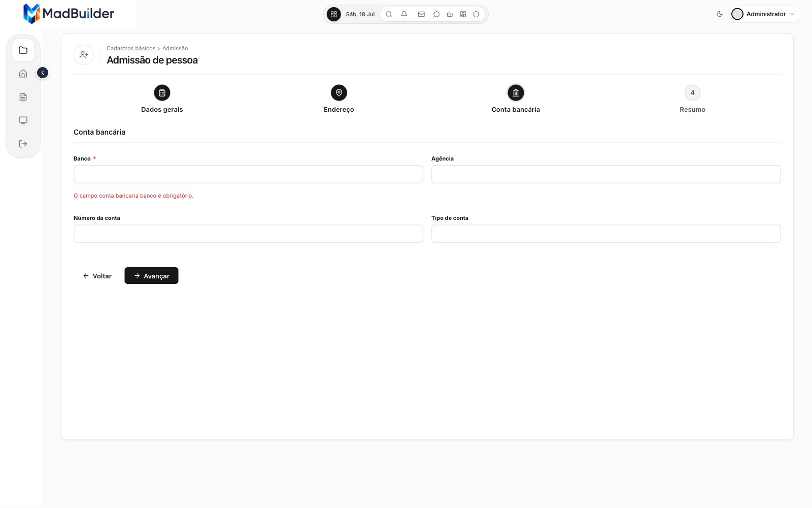The height and width of the screenshot is (508, 812).
Task: Focus the Banco input field
Action: pos(248,174)
